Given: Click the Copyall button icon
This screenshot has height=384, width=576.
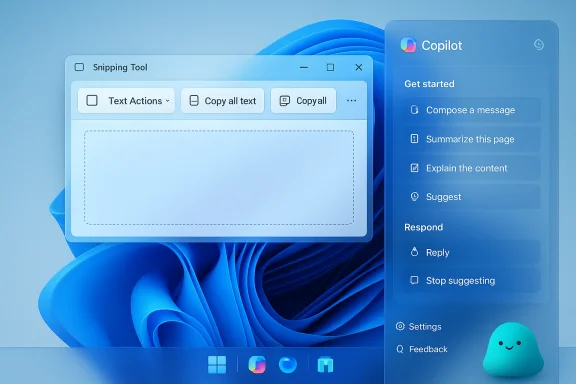Looking at the screenshot, I should click(x=285, y=101).
